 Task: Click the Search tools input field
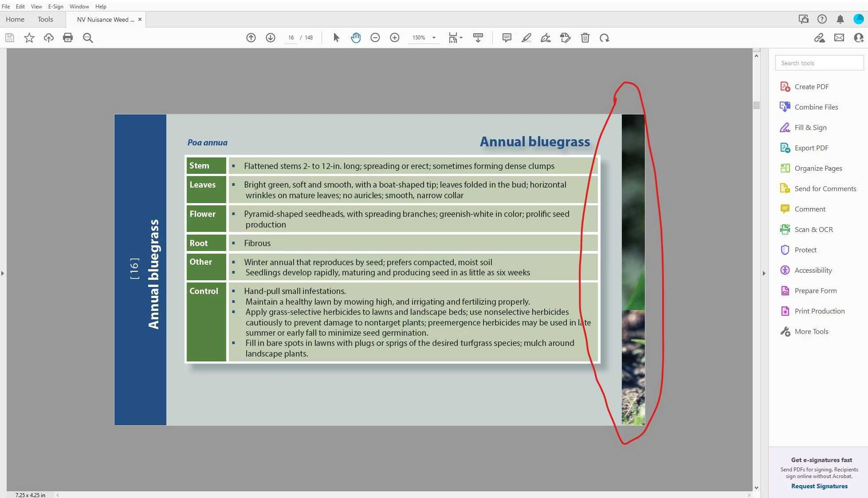[819, 63]
